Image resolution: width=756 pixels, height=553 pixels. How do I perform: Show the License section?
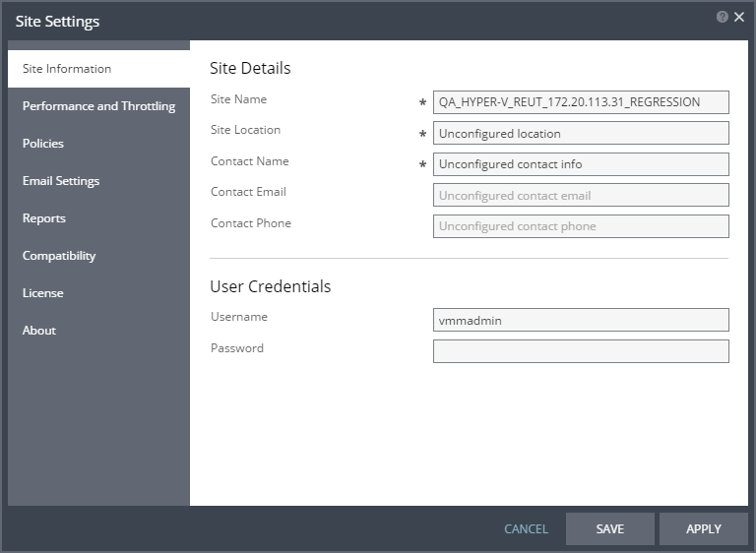pos(98,292)
